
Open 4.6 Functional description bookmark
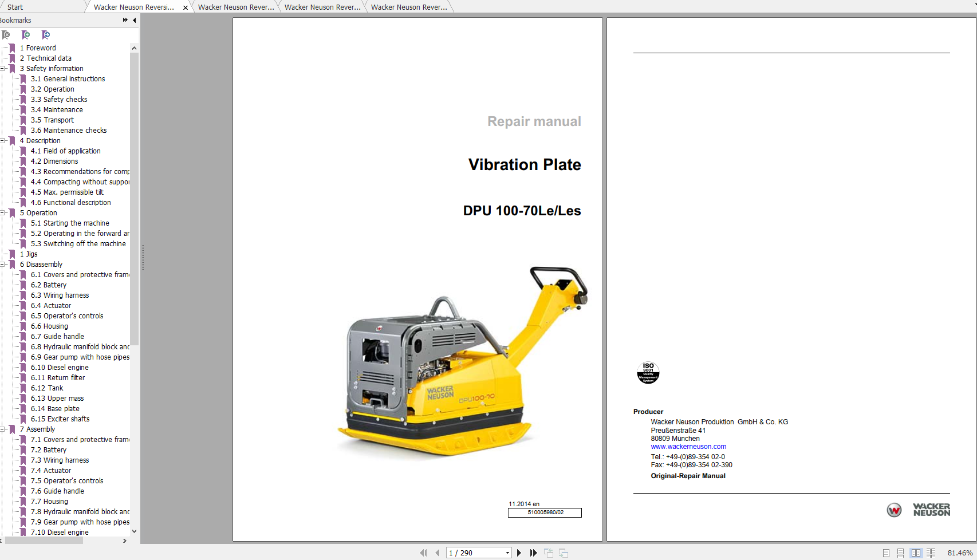tap(71, 203)
